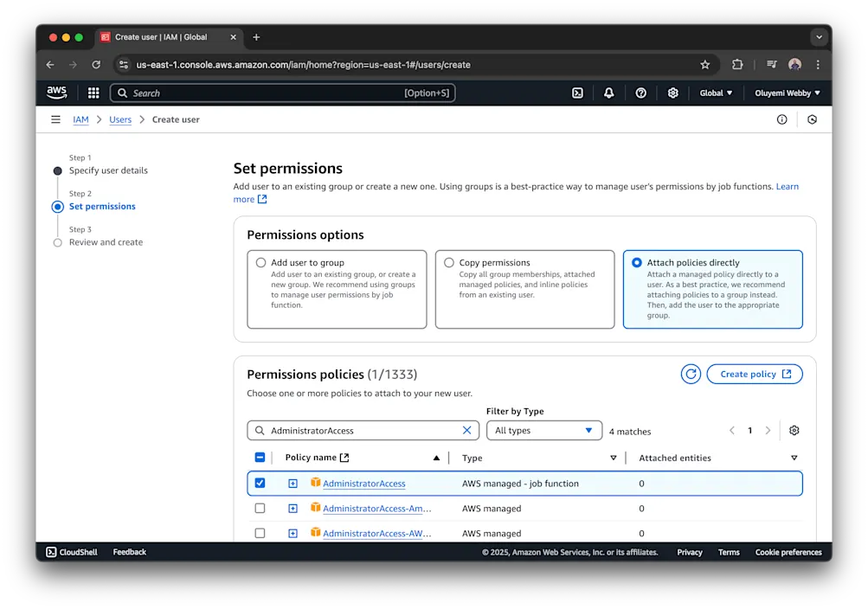Expand the AdministratorAccess policy details
This screenshot has width=868, height=609.
(x=293, y=483)
